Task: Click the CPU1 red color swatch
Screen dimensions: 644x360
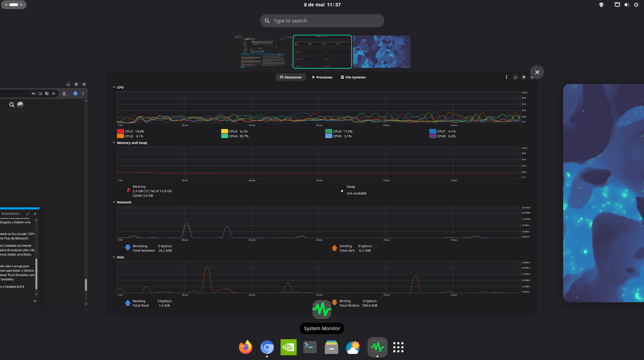Action: [120, 131]
